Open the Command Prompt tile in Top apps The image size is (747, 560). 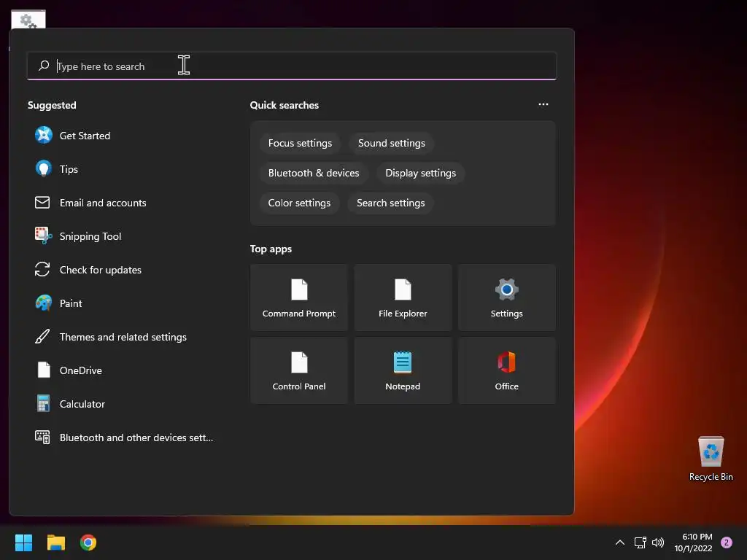tap(299, 297)
